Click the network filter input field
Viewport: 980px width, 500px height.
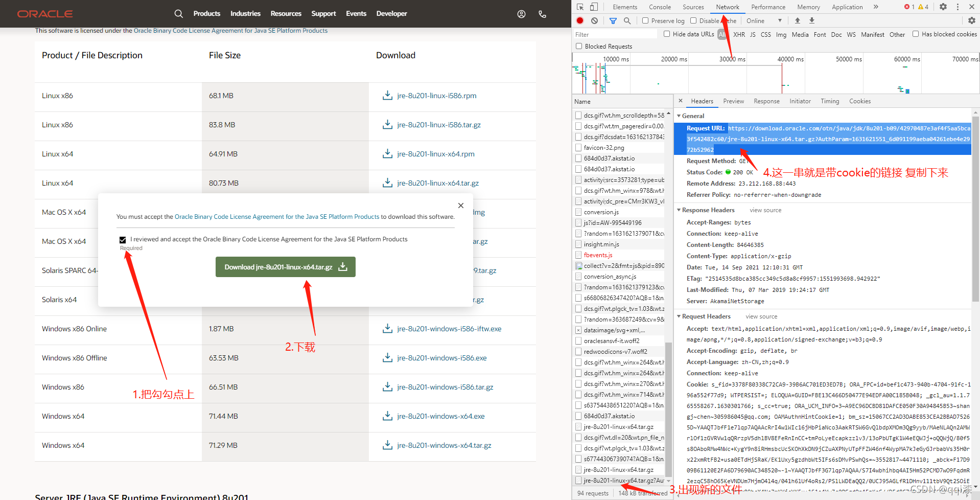click(615, 34)
